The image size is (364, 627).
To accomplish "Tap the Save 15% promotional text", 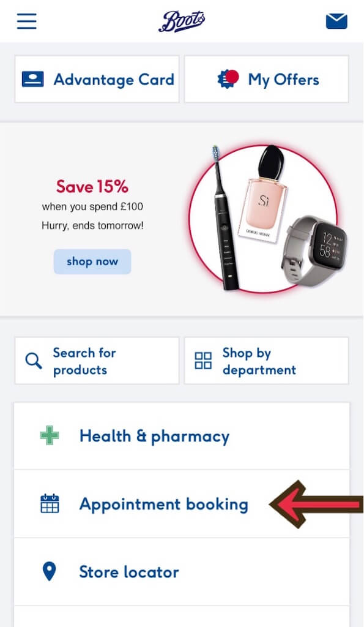I will 92,187.
